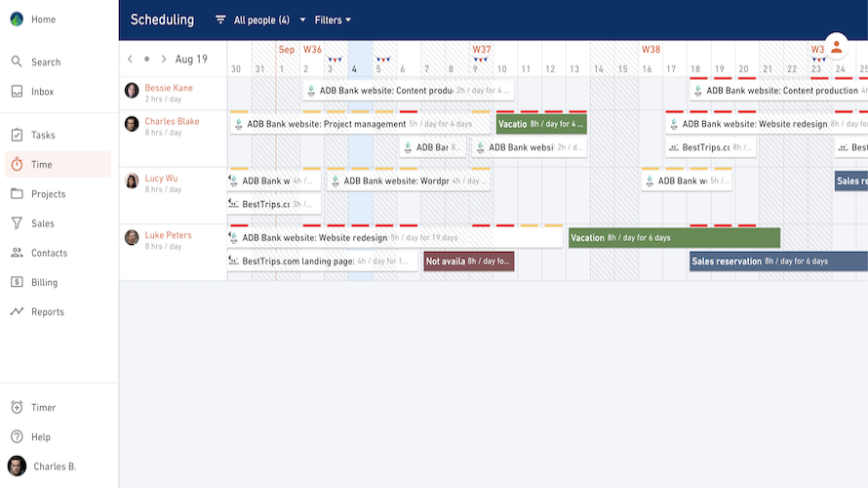Click the Billing dollar icon

click(x=18, y=282)
